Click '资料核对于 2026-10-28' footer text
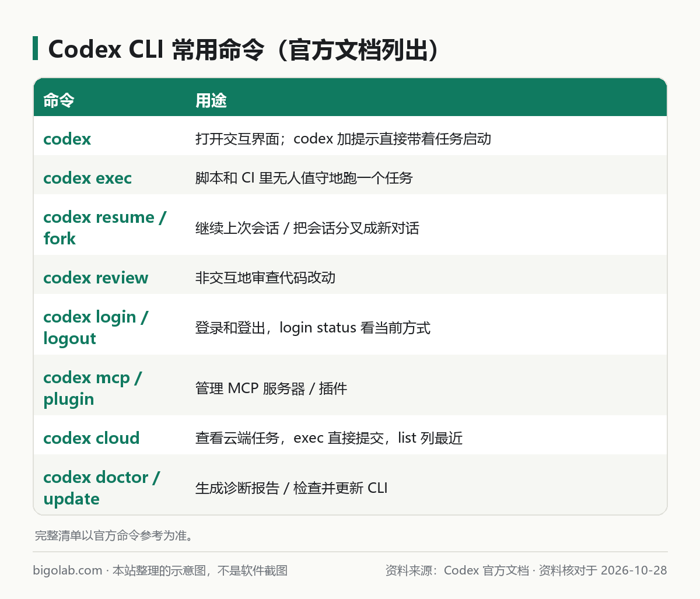This screenshot has width=700, height=599. (603, 570)
